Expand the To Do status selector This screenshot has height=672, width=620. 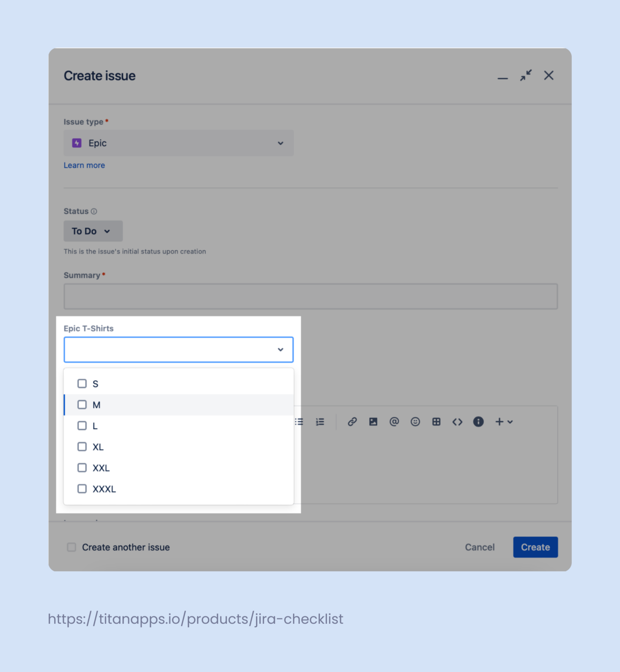93,231
